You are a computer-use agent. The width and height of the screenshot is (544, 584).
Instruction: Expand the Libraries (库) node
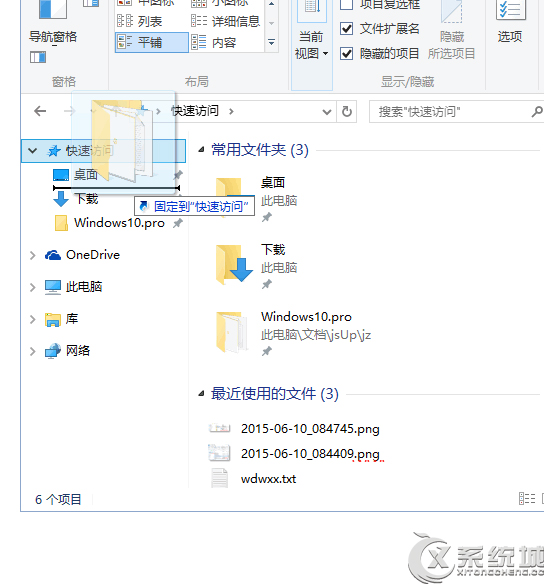coord(32,319)
